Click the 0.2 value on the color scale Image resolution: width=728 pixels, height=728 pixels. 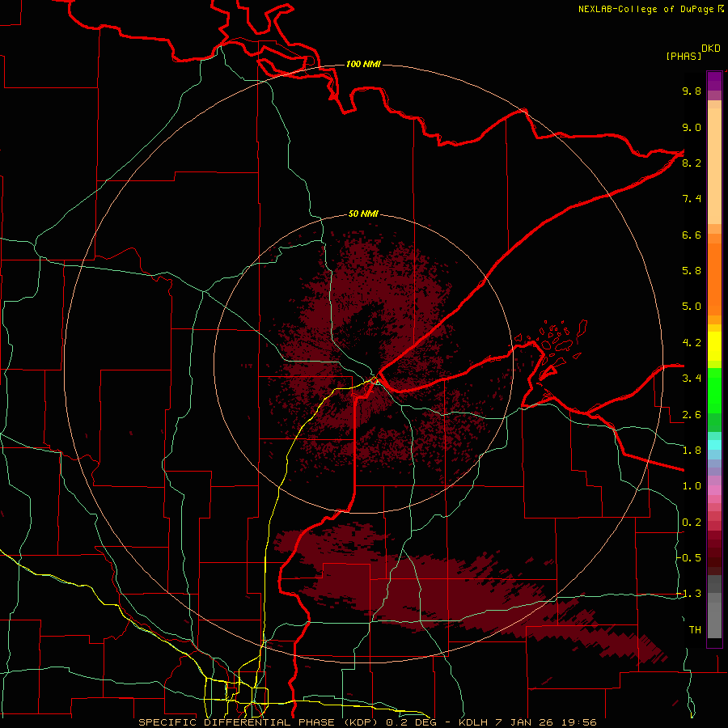[692, 523]
